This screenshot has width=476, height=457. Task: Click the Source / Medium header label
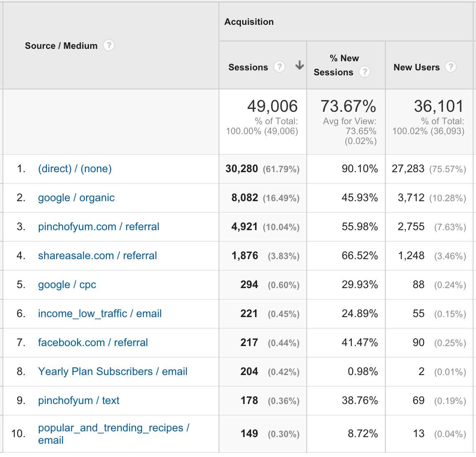[x=61, y=46]
